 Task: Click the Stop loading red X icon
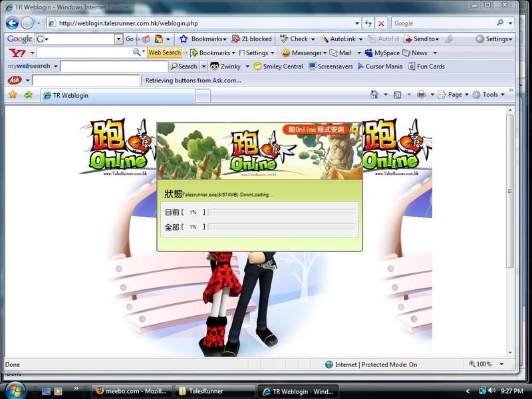pos(381,23)
